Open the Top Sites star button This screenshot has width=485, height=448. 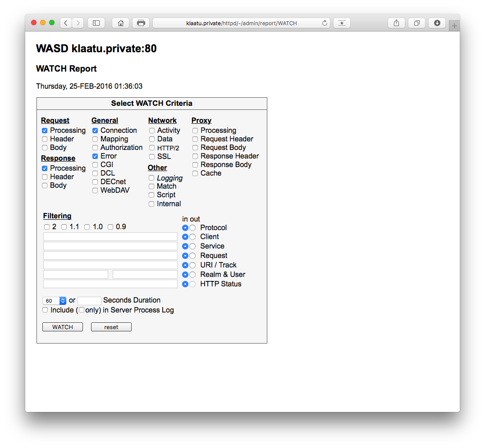coord(342,23)
